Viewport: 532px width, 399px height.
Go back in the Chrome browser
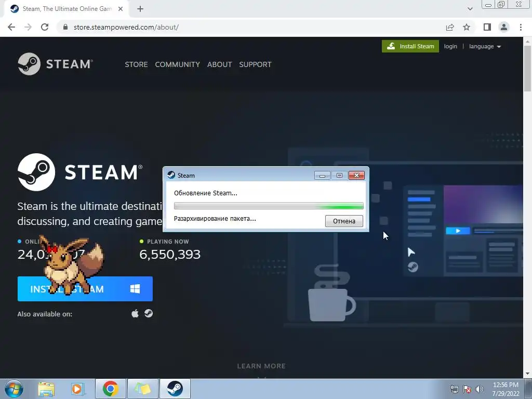click(x=11, y=27)
